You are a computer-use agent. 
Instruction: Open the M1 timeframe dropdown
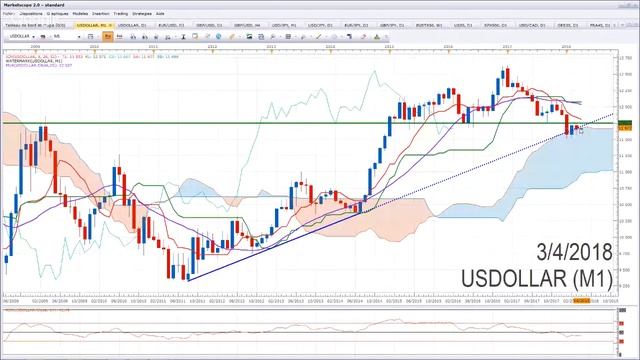(x=79, y=37)
